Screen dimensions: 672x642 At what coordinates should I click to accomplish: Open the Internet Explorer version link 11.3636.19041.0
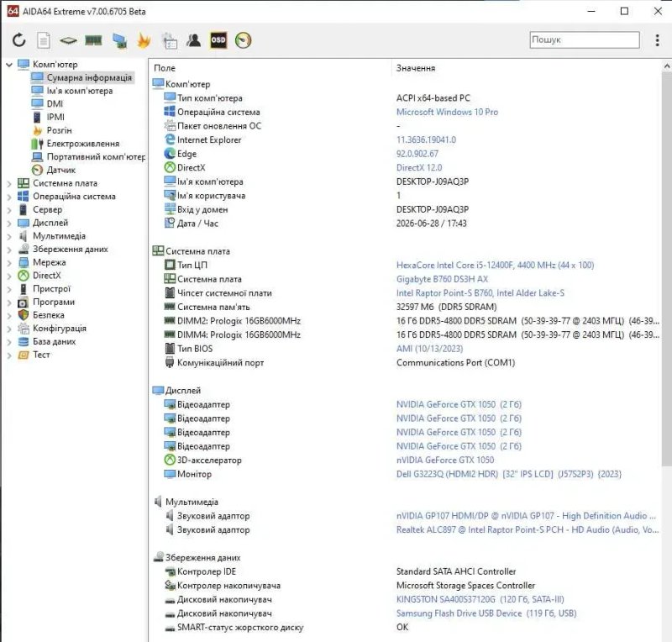426,139
